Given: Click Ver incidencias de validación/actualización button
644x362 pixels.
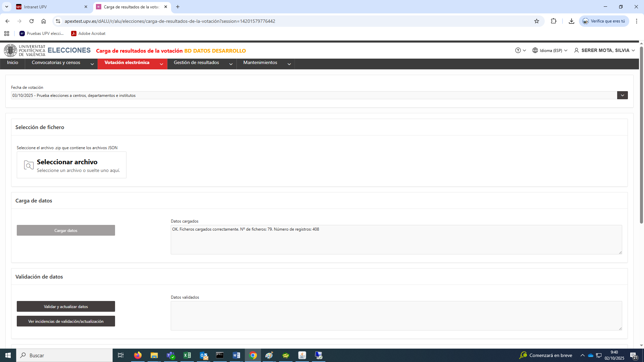Looking at the screenshot, I should 66,321.
